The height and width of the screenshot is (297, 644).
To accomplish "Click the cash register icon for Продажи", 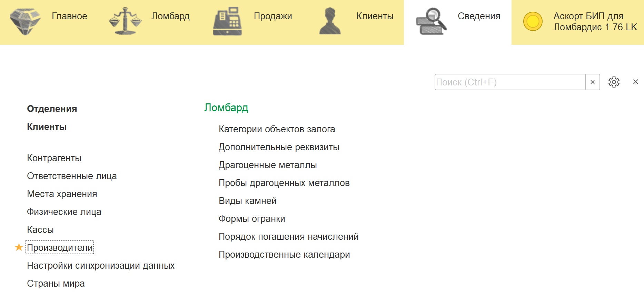I will click(x=227, y=21).
